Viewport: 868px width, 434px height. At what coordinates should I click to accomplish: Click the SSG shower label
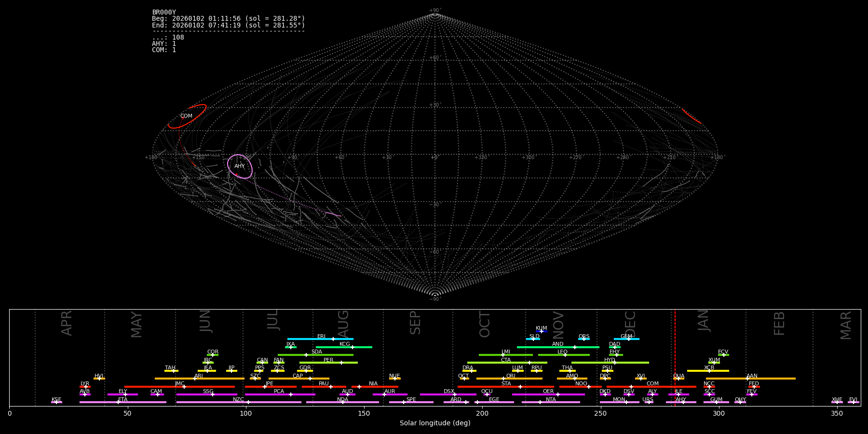coord(208,392)
